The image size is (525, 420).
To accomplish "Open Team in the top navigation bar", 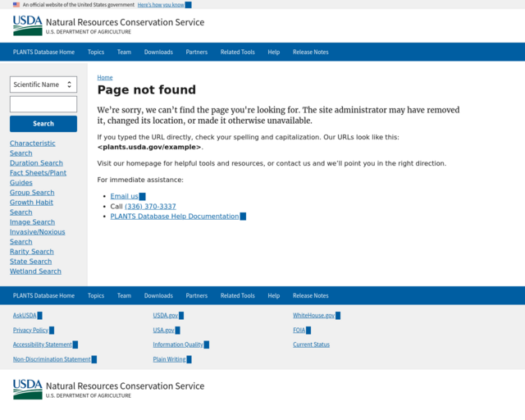I will (124, 52).
